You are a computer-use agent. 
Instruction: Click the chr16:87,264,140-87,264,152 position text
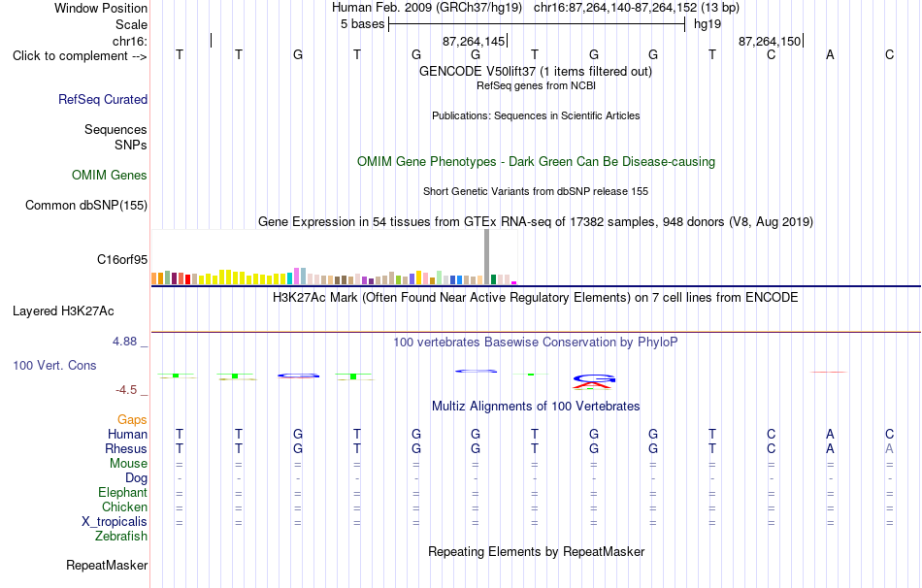[x=637, y=8]
